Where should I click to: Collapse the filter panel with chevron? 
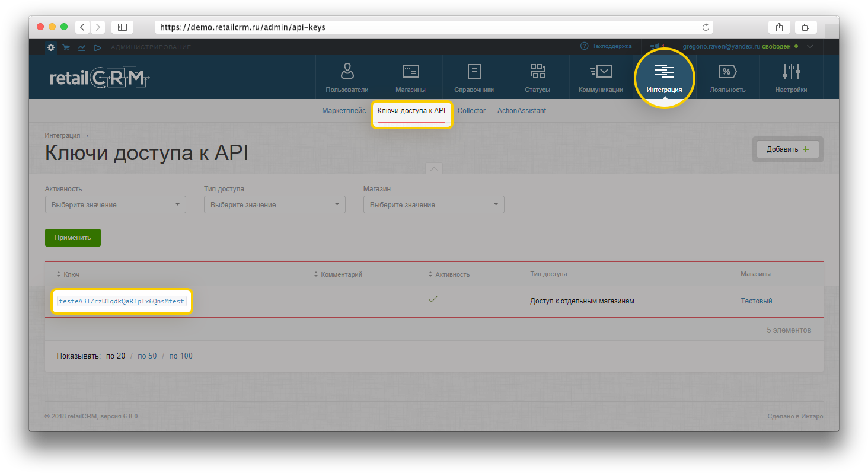tap(434, 169)
